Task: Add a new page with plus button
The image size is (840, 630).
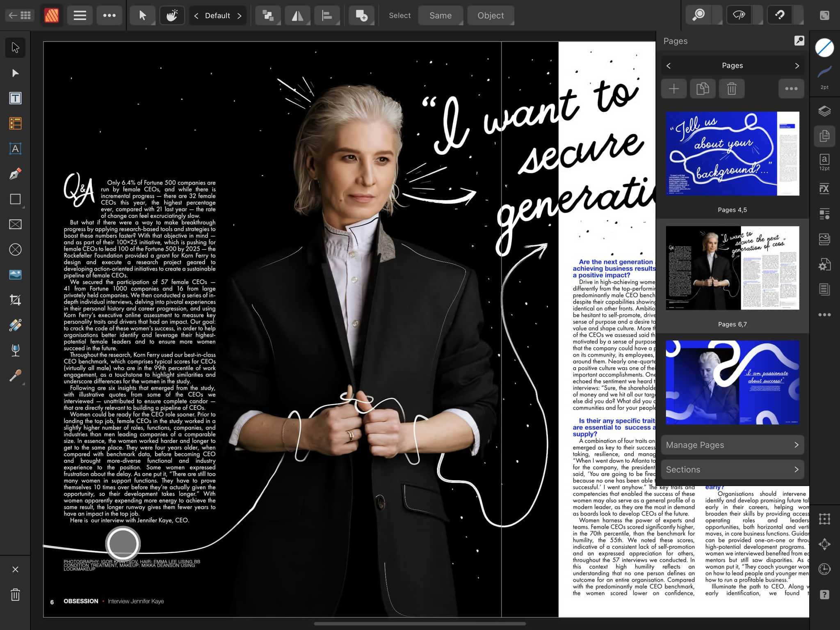Action: coord(674,89)
